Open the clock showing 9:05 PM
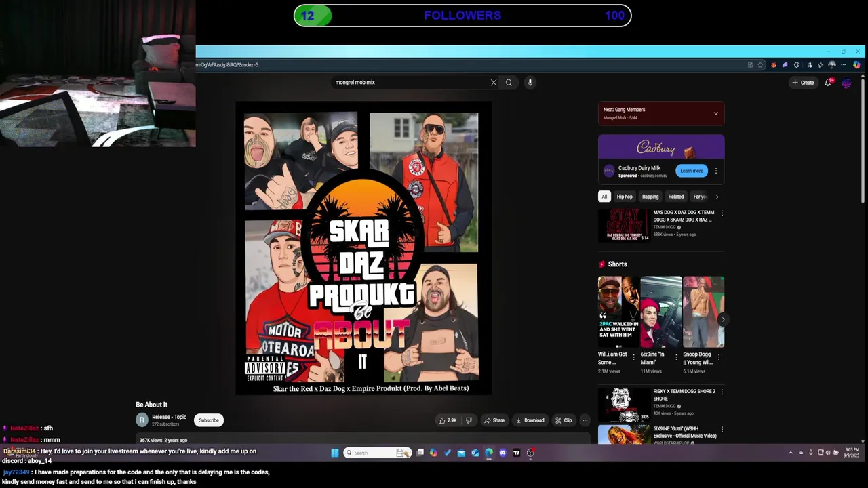This screenshot has width=868, height=488. click(x=852, y=452)
